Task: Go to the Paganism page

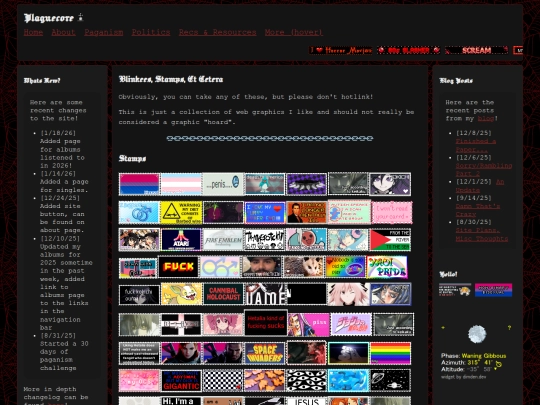Action: pyautogui.click(x=104, y=32)
